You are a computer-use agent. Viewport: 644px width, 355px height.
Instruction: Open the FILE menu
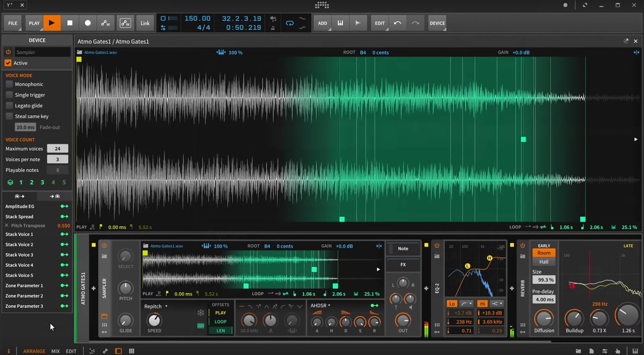coord(13,23)
